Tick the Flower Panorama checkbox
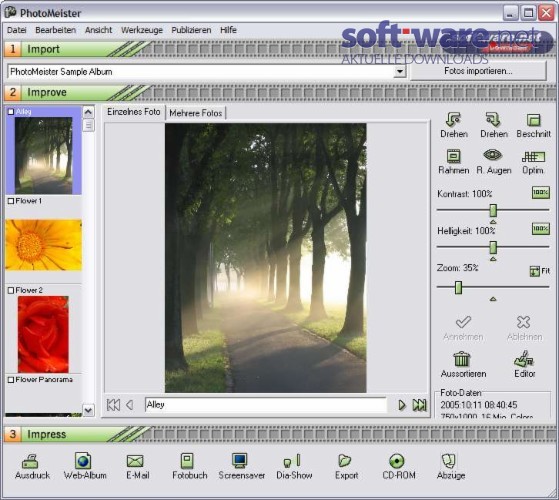This screenshot has height=500, width=559. (11, 380)
